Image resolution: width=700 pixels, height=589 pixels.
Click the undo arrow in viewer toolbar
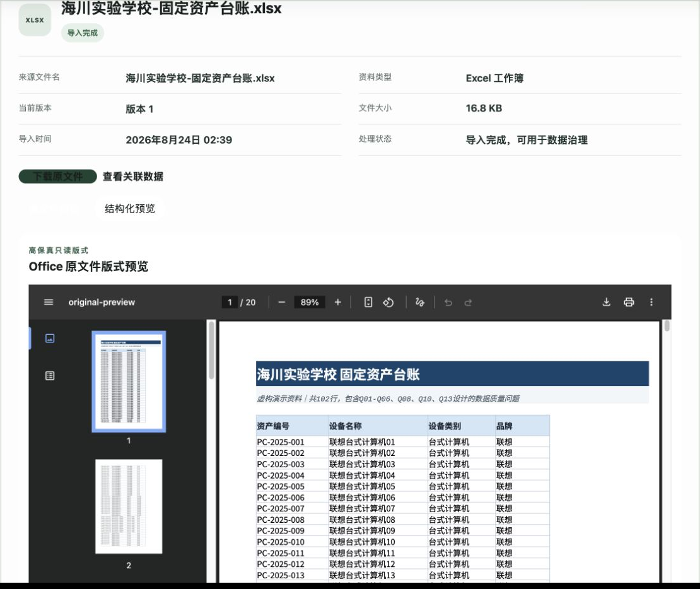click(x=448, y=303)
